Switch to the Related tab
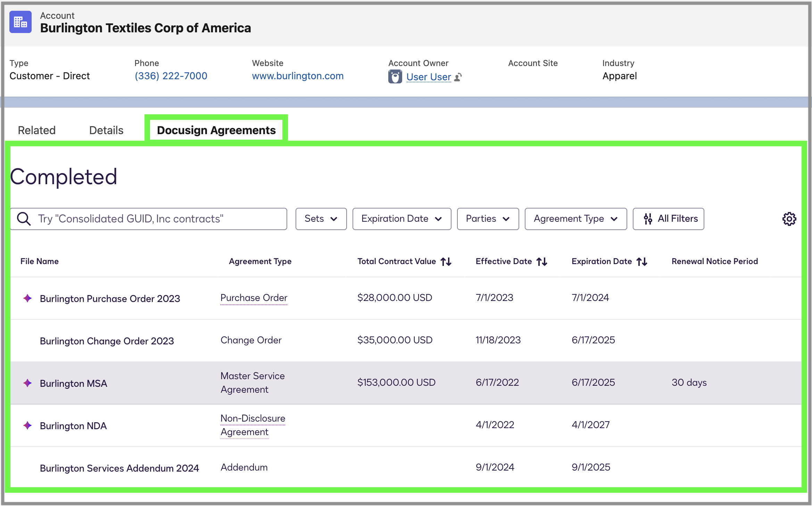Screen dimensions: 812x506 36,130
